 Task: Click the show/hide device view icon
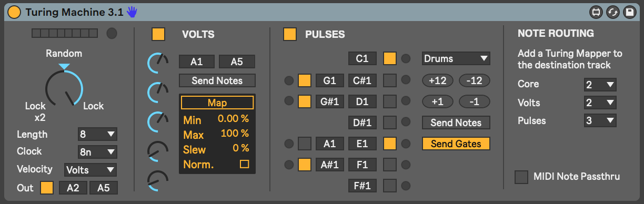point(596,12)
